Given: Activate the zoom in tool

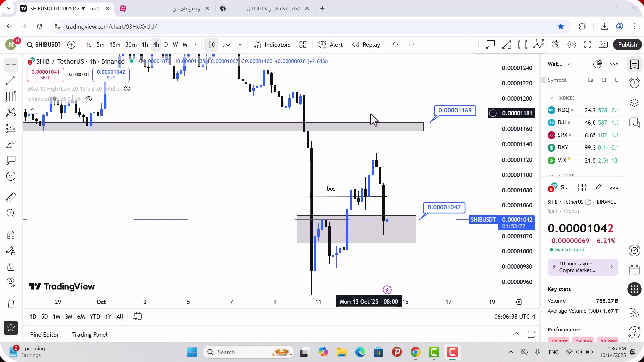Looking at the screenshot, I should click(x=11, y=213).
